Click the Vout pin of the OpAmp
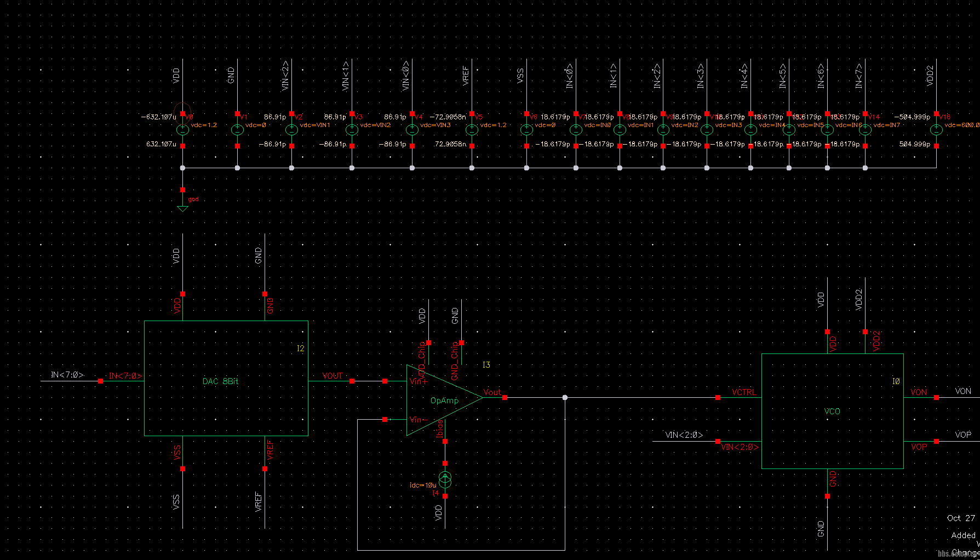This screenshot has width=980, height=560. [492, 392]
